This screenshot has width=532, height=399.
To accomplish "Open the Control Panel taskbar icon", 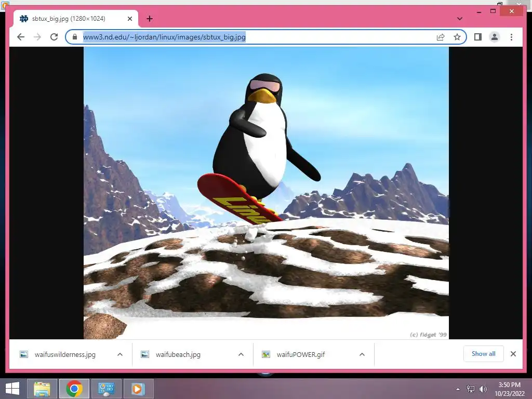I will (107, 389).
